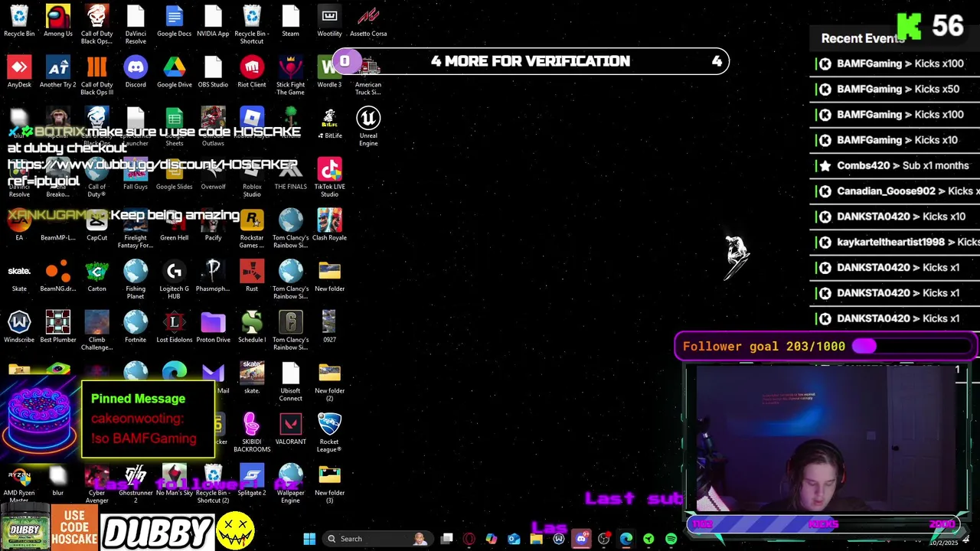Open the American Truck Simulator icon
The image size is (980, 551).
[368, 75]
